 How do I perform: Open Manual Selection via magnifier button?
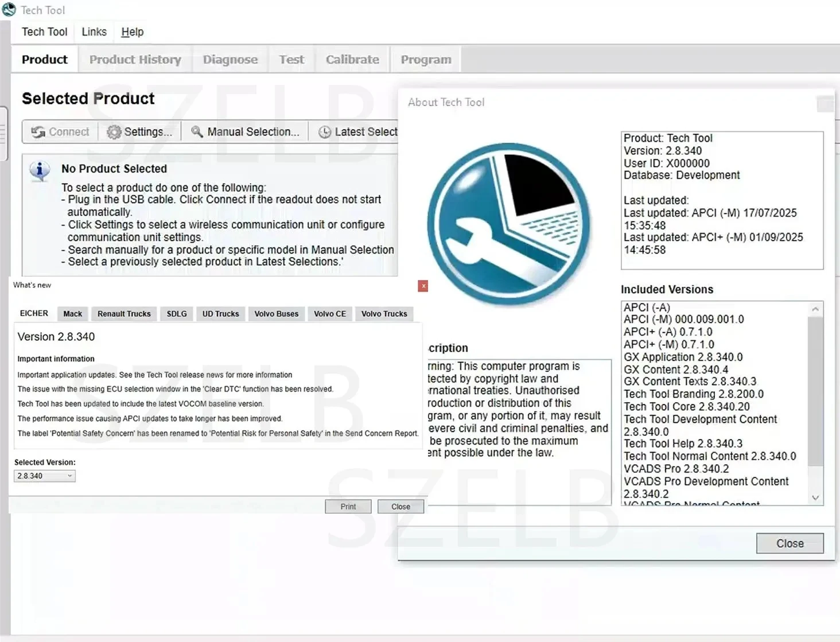(x=245, y=132)
